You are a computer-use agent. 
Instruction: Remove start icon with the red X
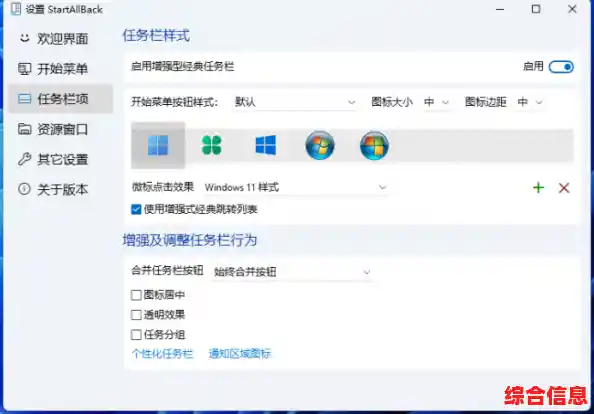coord(564,187)
